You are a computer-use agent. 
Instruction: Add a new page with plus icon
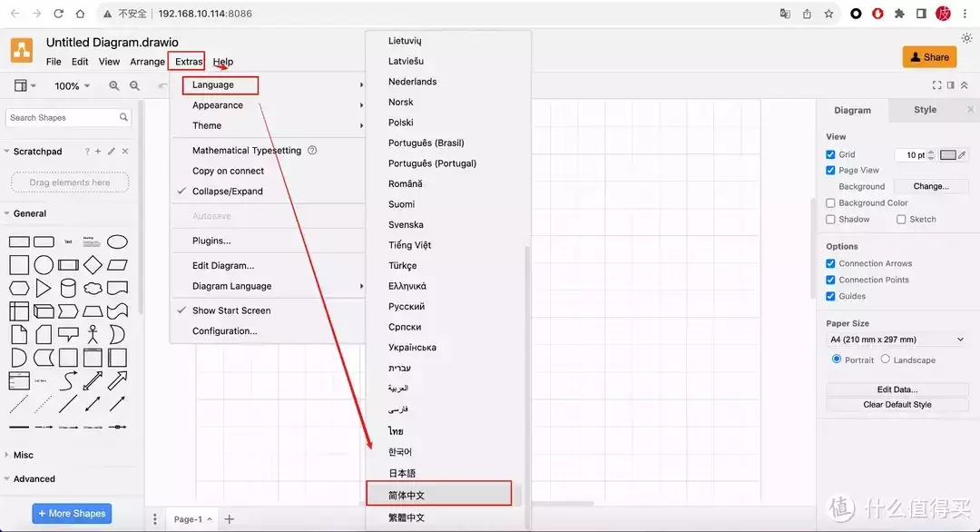(230, 519)
